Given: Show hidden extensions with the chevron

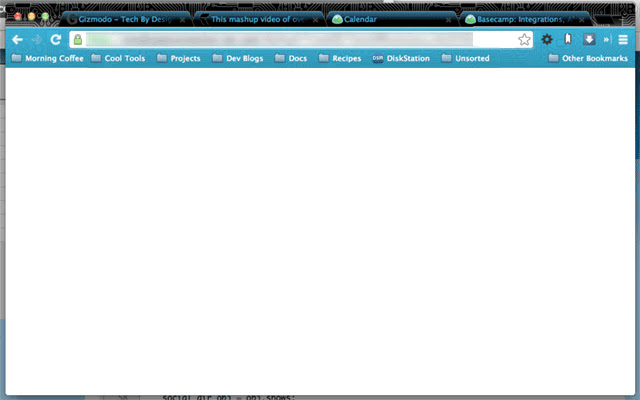Looking at the screenshot, I should pos(607,40).
